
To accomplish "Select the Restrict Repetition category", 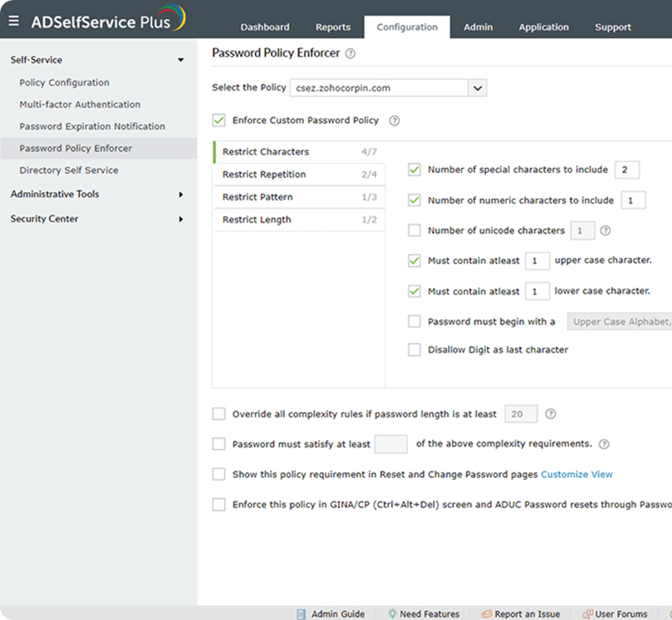I will point(299,174).
